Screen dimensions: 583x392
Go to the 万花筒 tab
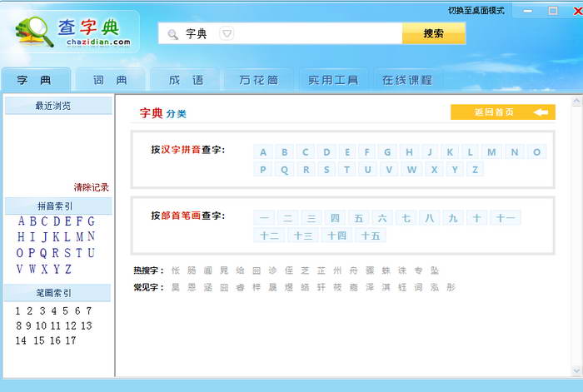(x=258, y=80)
